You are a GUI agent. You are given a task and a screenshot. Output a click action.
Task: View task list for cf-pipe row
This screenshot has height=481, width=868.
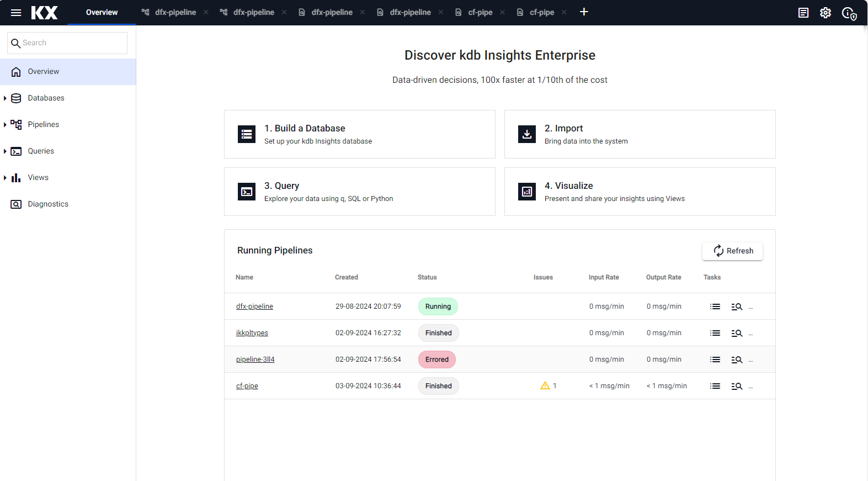(715, 386)
